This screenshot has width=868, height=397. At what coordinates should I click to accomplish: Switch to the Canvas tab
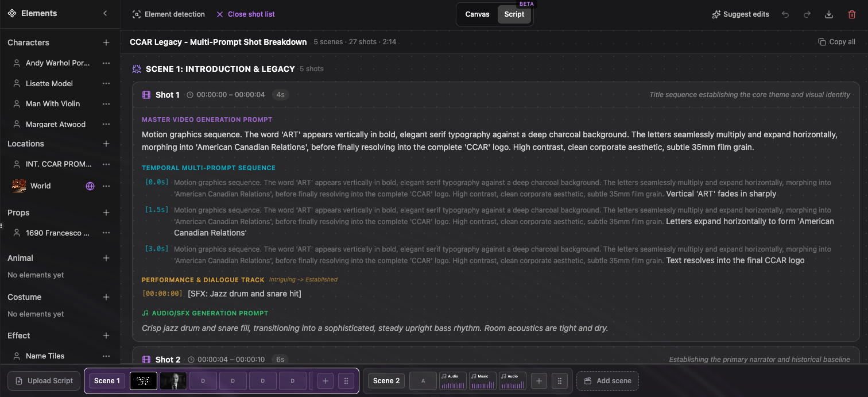(477, 14)
